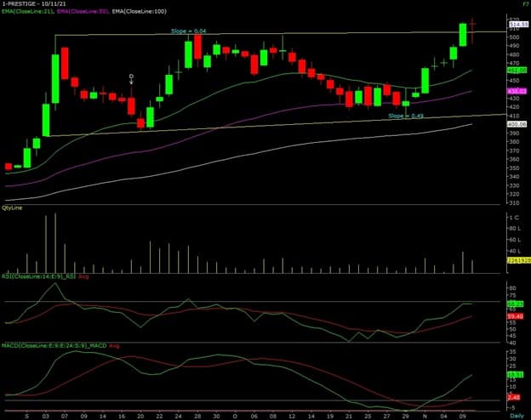Click the red 59.40 RSI average tag

coord(489,316)
